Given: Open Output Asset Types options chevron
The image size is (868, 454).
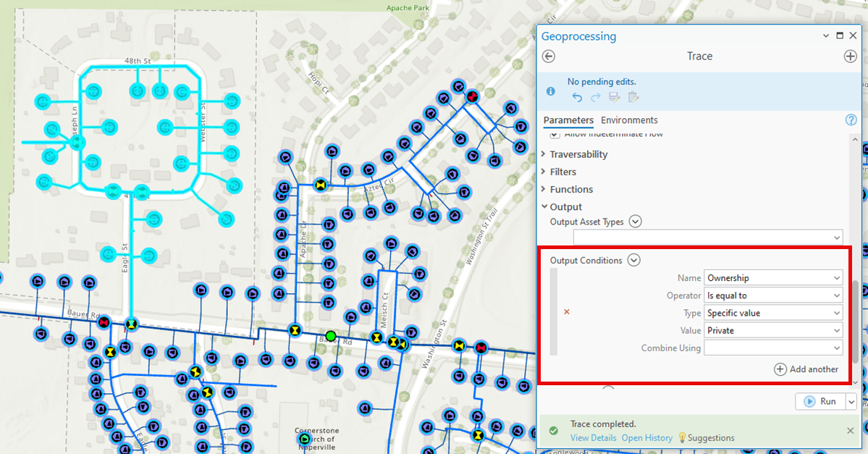Looking at the screenshot, I should pos(636,222).
